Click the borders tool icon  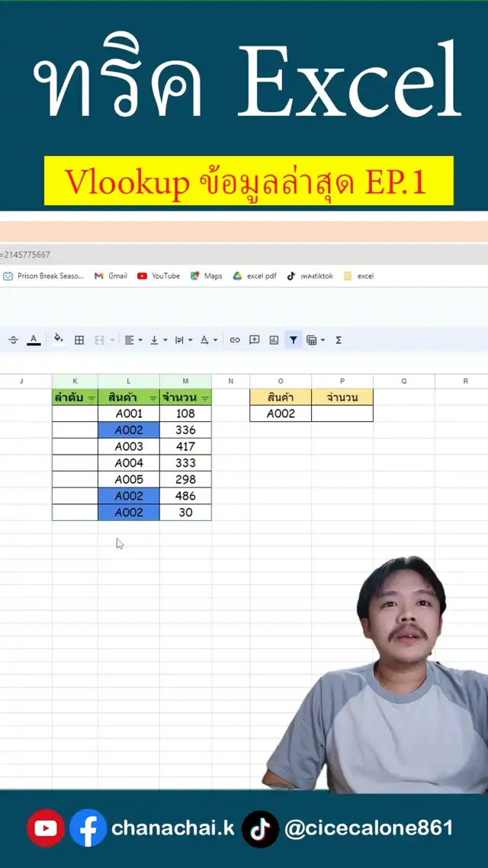(x=79, y=340)
